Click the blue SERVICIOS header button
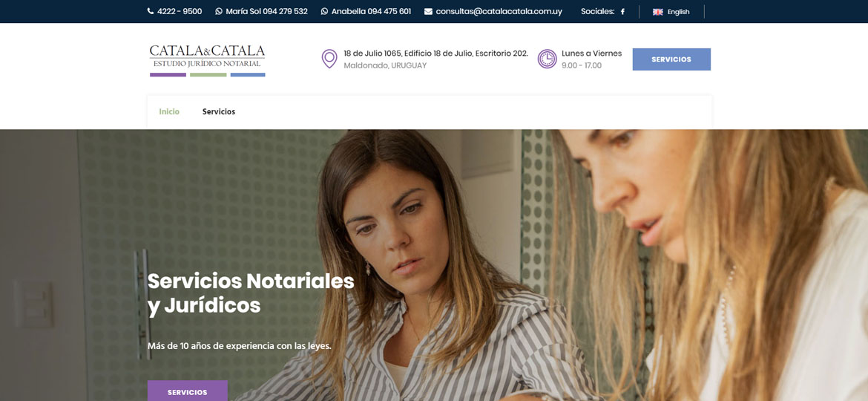Image resolution: width=868 pixels, height=401 pixels. 671,59
